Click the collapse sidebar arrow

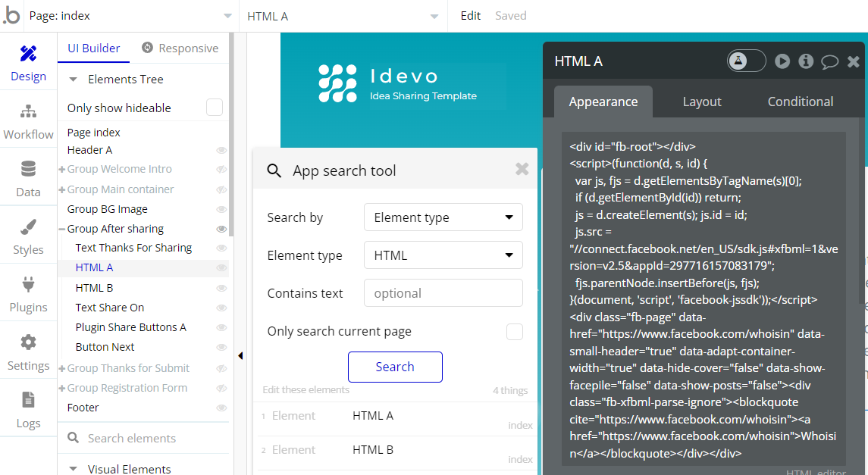(240, 355)
